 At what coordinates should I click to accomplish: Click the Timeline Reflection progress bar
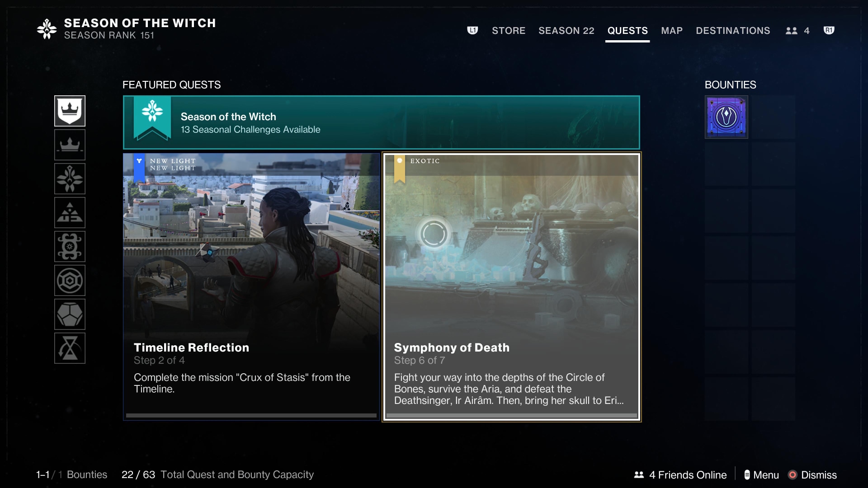coord(251,415)
